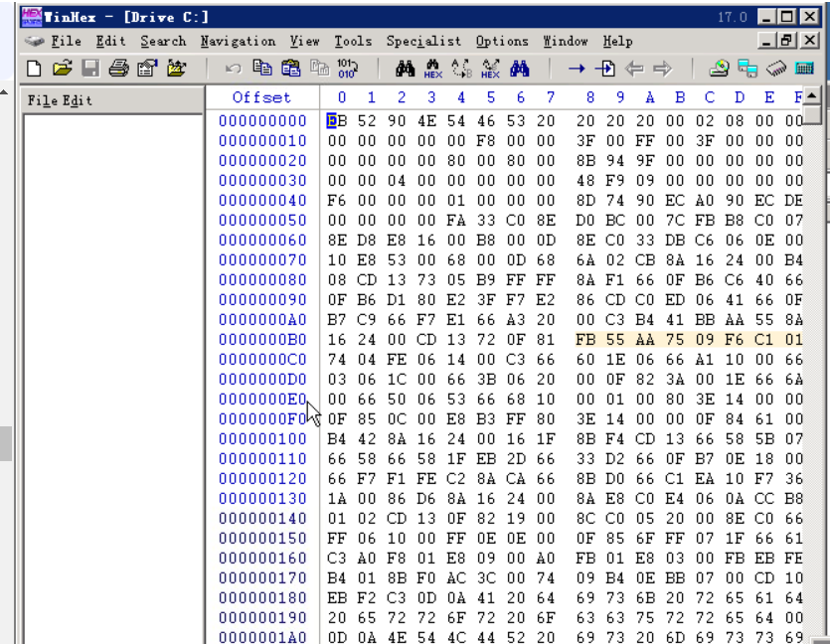Click the blue Simultaneous Search binoculars
The height and width of the screenshot is (644, 830).
coord(519,69)
